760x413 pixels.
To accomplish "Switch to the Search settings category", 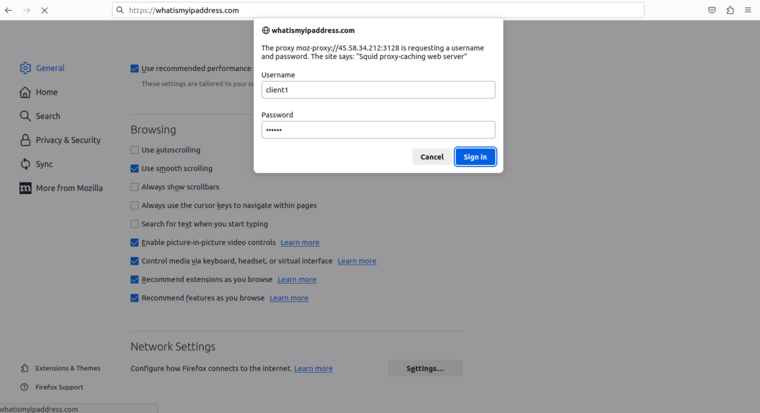I will [x=48, y=116].
